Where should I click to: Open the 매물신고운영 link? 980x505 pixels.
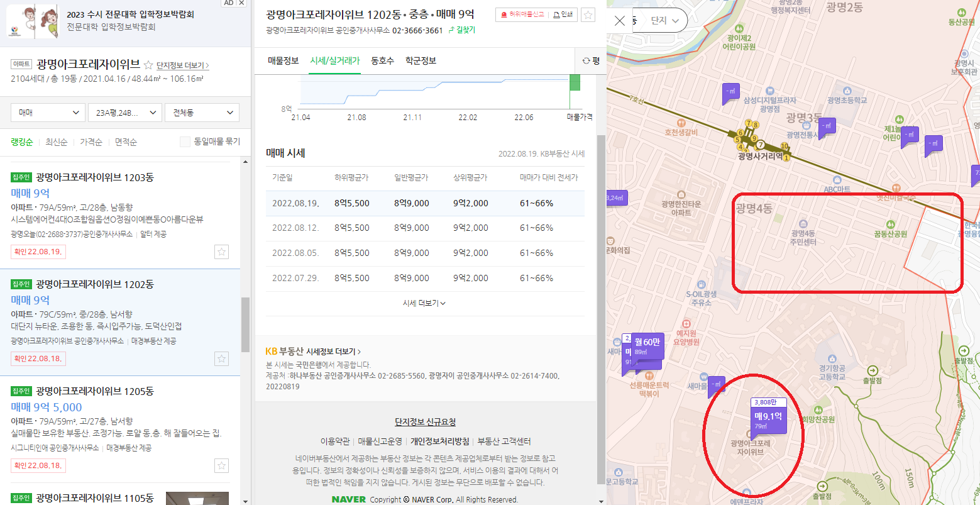pyautogui.click(x=380, y=441)
